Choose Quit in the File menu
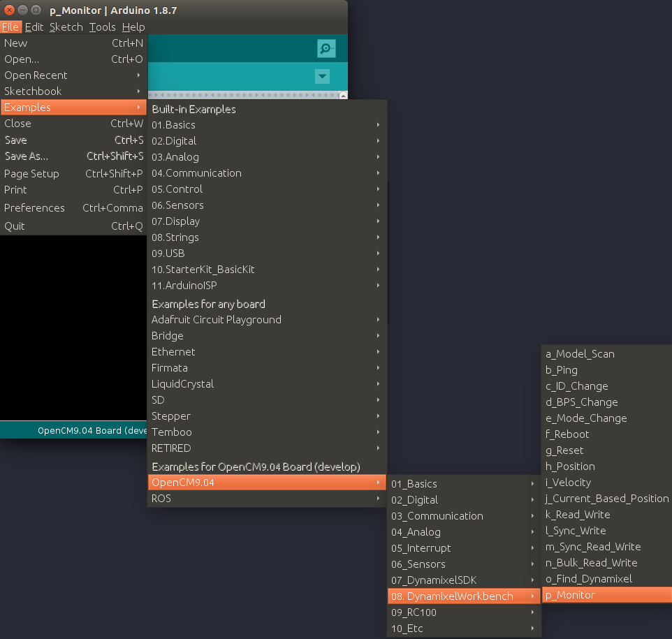The height and width of the screenshot is (639, 672). 74,226
